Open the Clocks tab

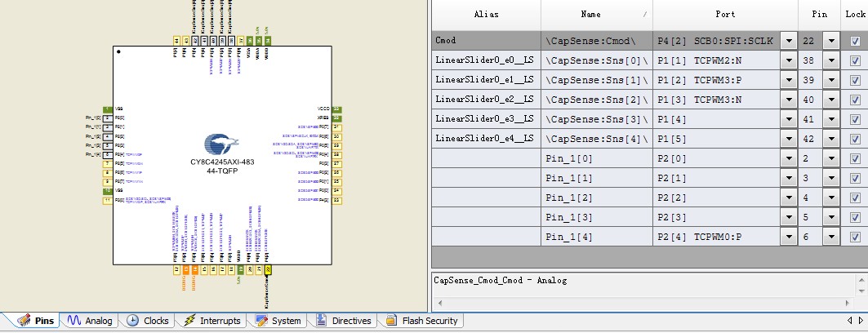tap(148, 321)
